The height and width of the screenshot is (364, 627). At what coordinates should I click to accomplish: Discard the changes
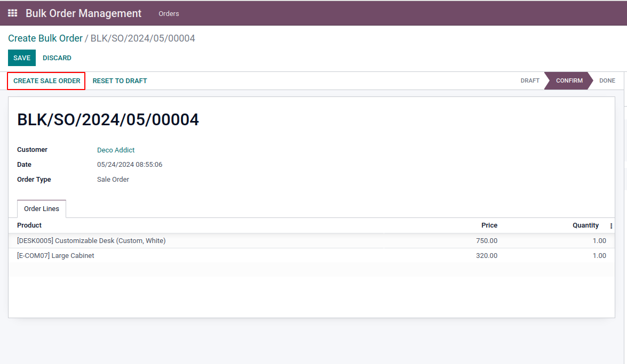(57, 58)
